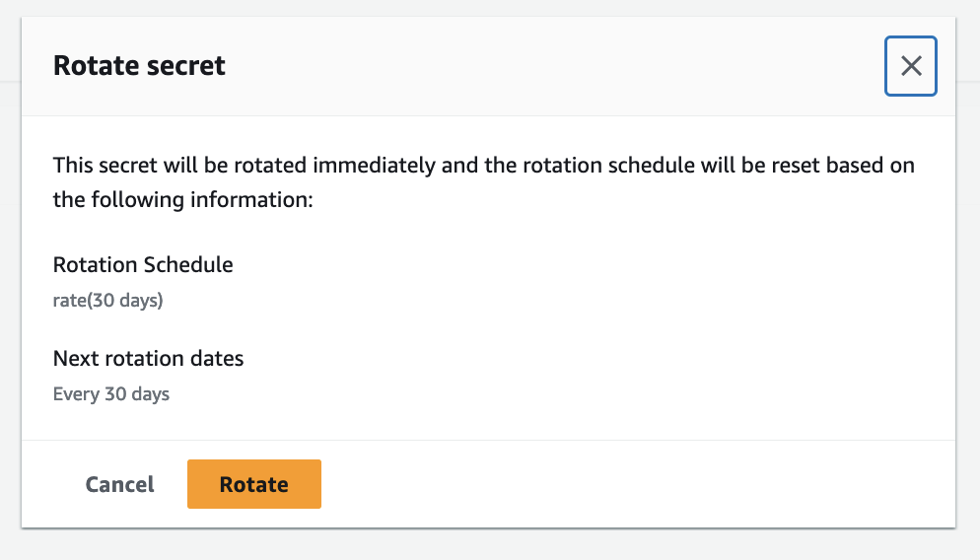Click the "Every 30 days" value text
This screenshot has width=980, height=560.
pos(110,394)
